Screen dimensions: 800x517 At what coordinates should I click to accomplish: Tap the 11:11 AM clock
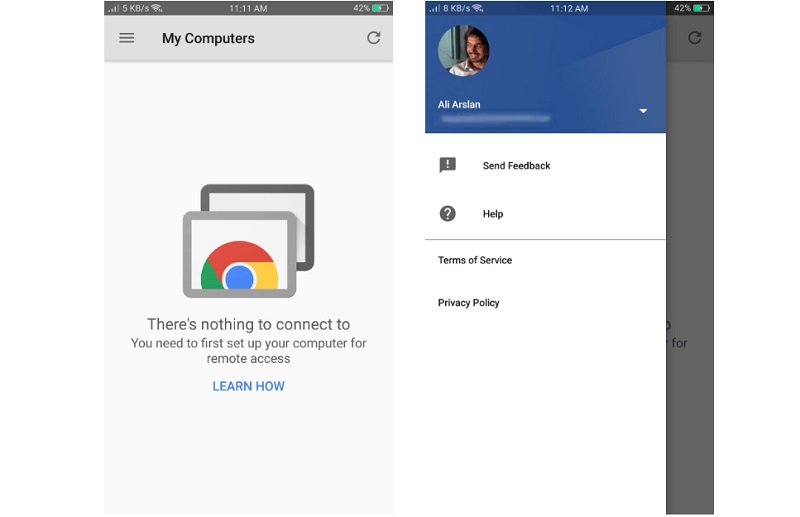[x=248, y=8]
